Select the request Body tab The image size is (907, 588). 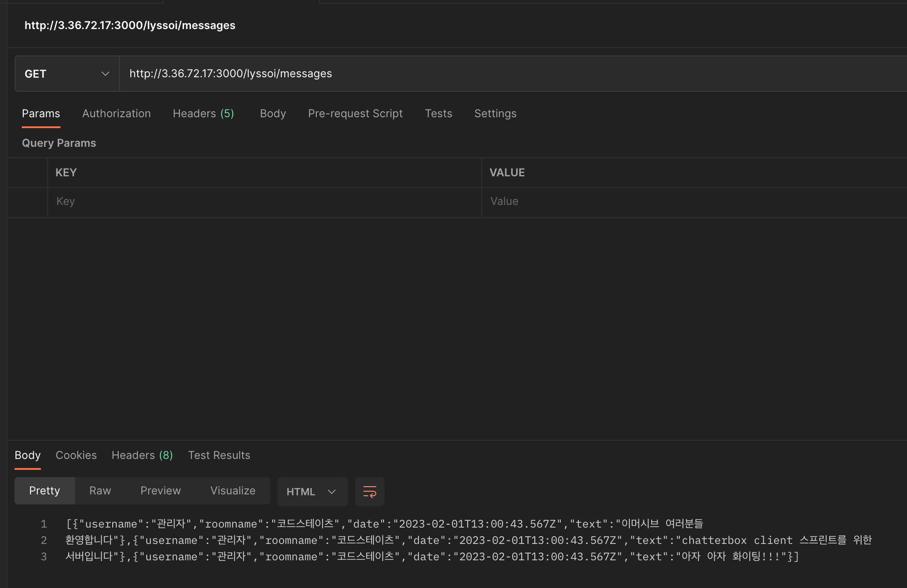(273, 114)
